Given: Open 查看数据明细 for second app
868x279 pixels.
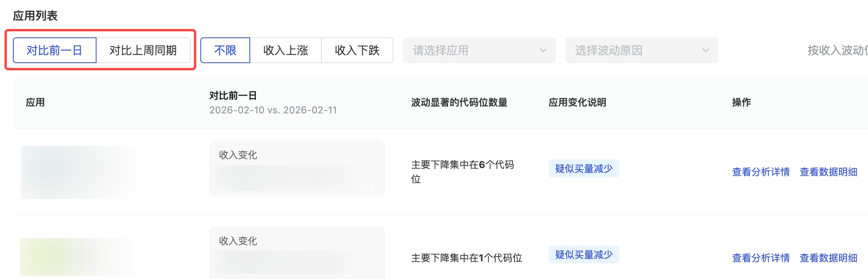Looking at the screenshot, I should pyautogui.click(x=828, y=258).
